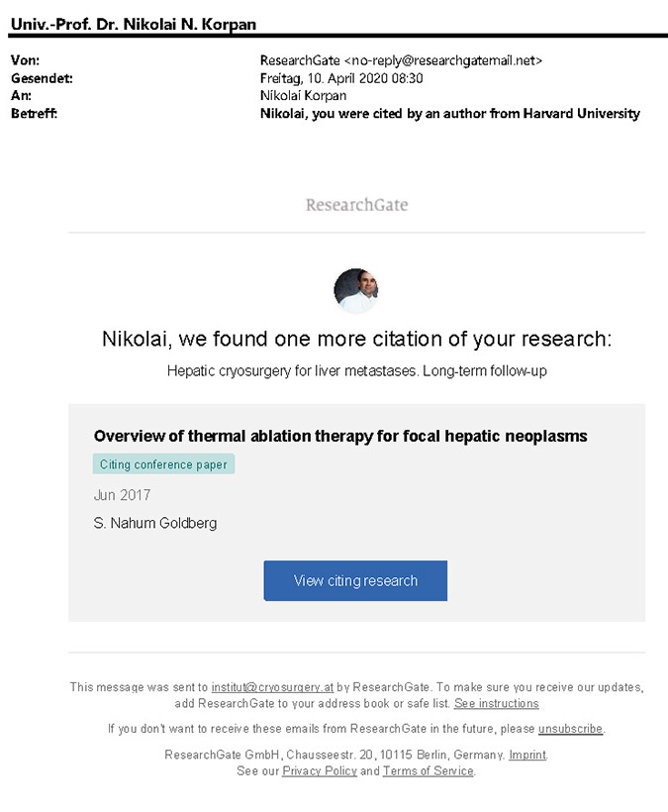The width and height of the screenshot is (668, 812).
Task: Click the Citing conference paper badge
Action: [x=163, y=464]
